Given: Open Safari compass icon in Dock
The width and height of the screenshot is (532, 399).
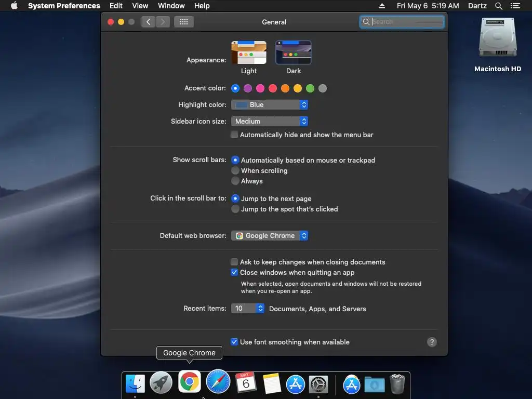Looking at the screenshot, I should (218, 381).
